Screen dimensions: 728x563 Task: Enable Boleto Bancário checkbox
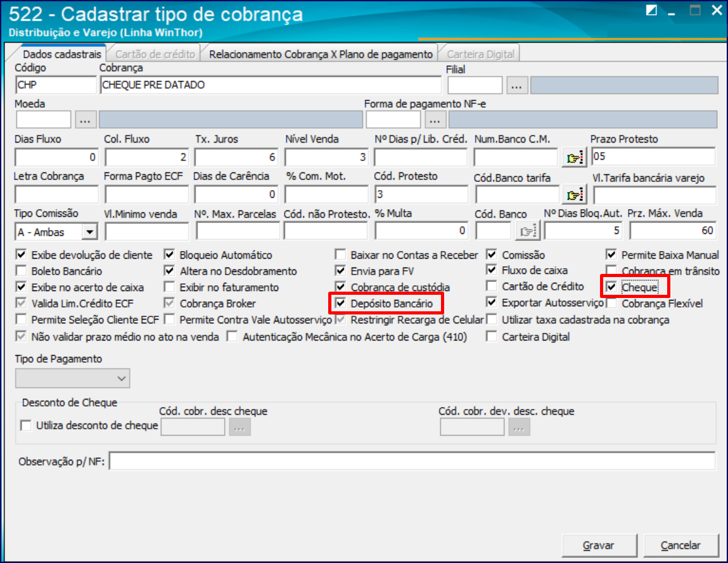coord(21,270)
